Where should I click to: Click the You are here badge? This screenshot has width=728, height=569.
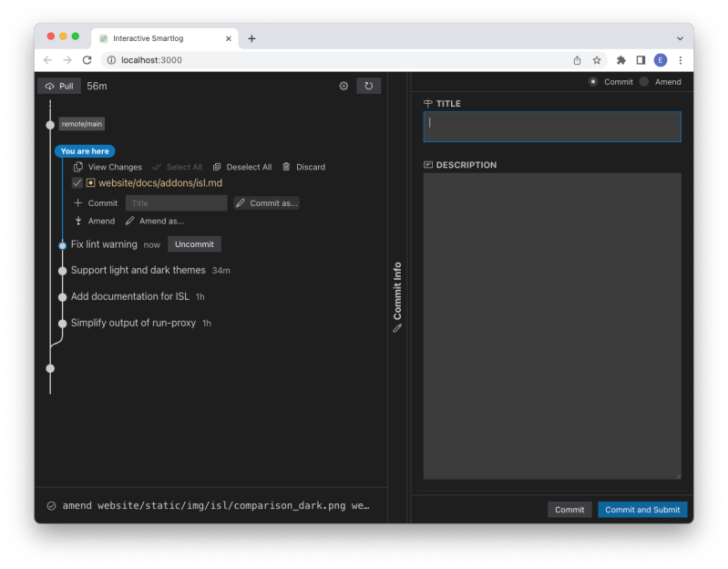[85, 151]
